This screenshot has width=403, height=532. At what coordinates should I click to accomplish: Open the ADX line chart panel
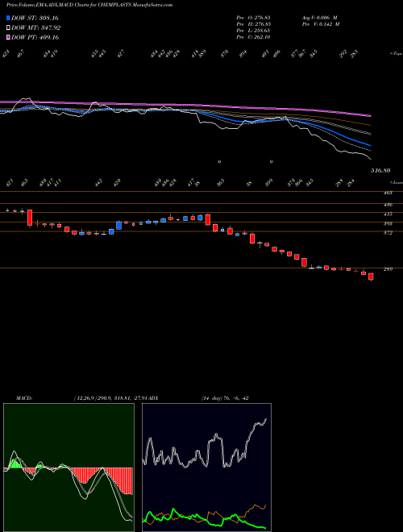click(206, 468)
